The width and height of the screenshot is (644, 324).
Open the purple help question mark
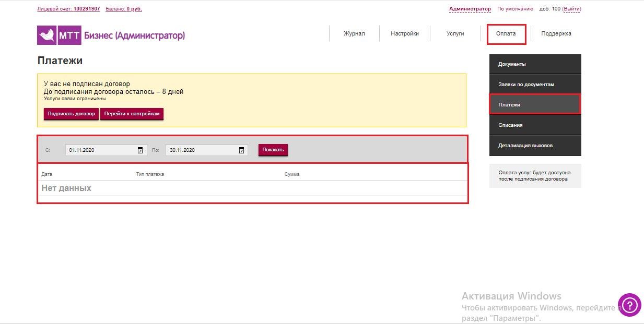(629, 305)
